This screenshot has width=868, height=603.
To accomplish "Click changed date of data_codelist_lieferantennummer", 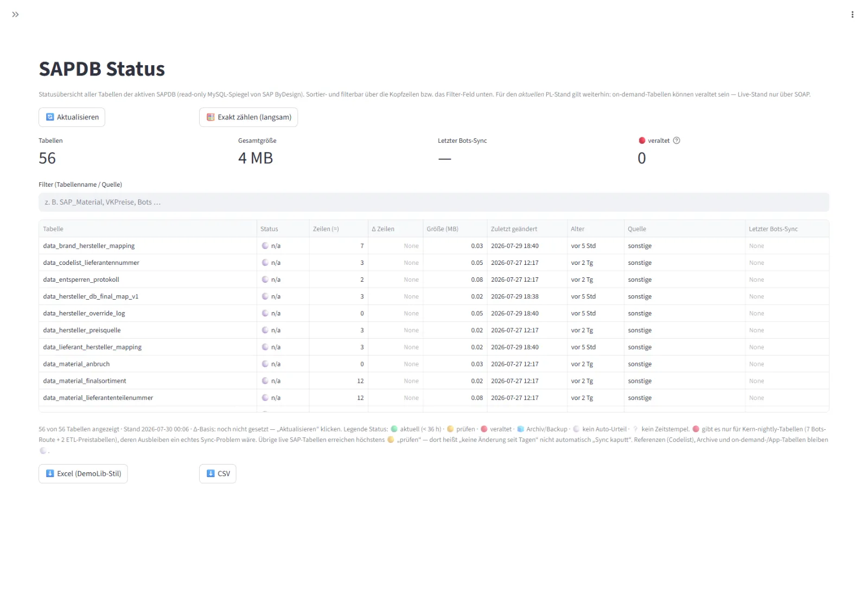I will pos(527,263).
